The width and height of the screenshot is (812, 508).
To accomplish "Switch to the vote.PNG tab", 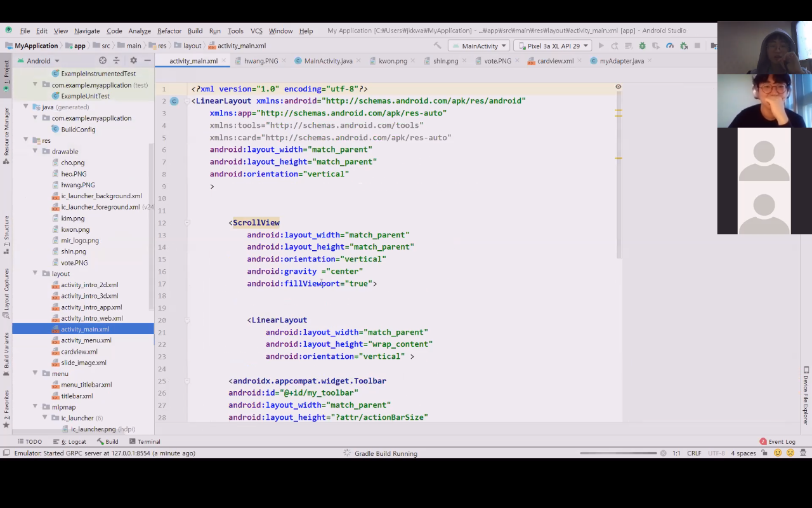I will click(497, 61).
